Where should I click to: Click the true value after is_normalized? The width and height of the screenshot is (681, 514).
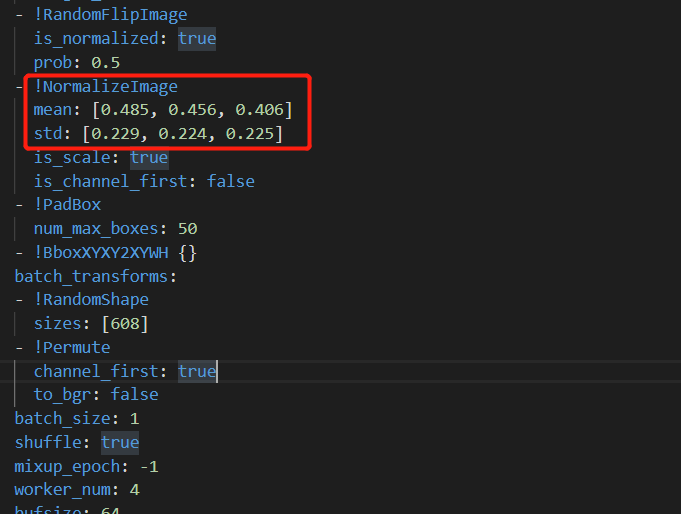(197, 39)
